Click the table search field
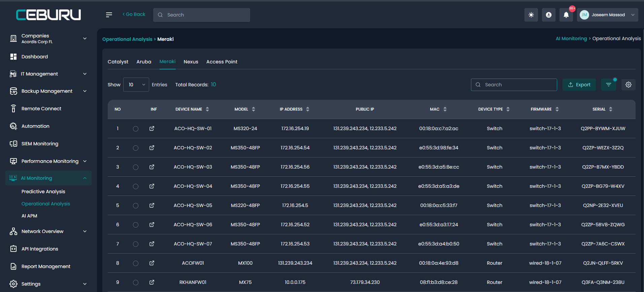This screenshot has height=292, width=644. click(x=514, y=85)
